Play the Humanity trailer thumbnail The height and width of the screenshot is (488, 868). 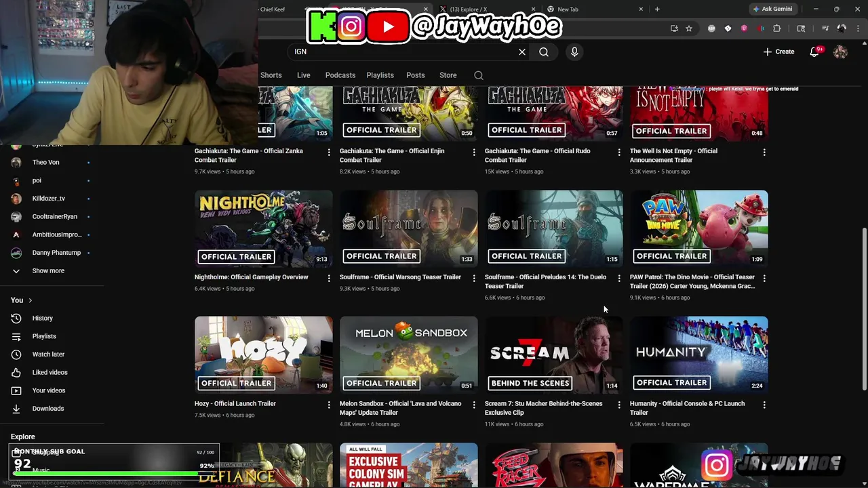pyautogui.click(x=699, y=355)
